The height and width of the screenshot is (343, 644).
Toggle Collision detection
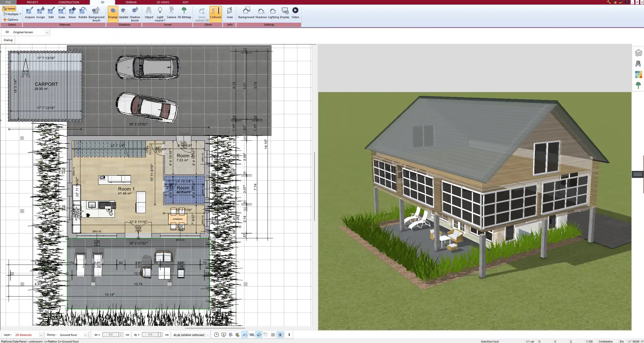tap(216, 14)
